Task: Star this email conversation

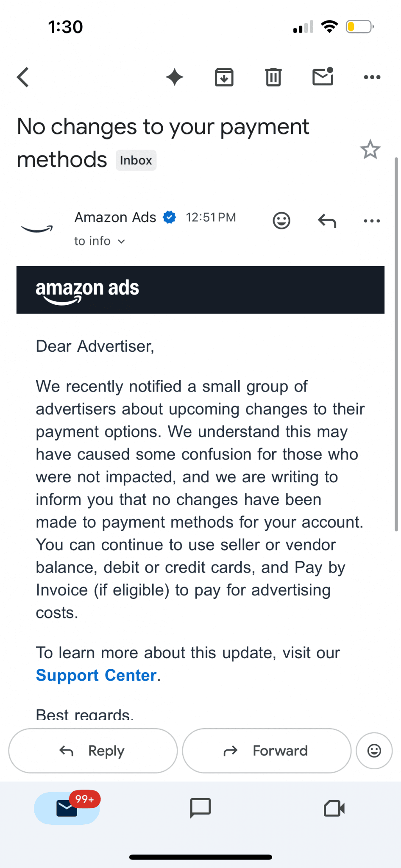Action: pos(370,149)
